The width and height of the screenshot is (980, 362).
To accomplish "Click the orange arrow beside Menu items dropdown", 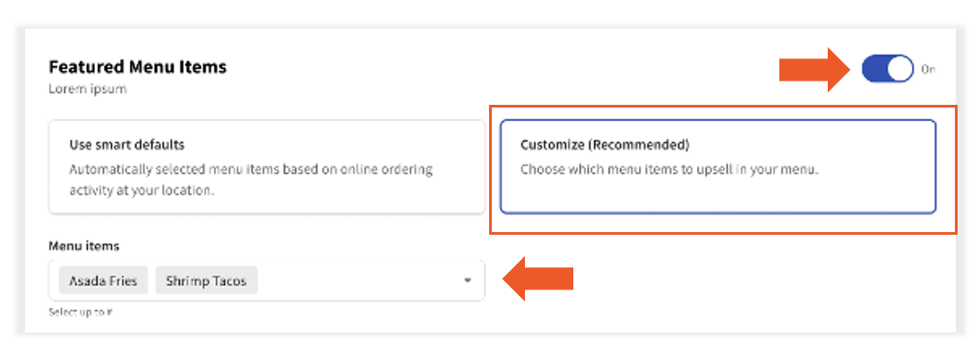I will pos(538,280).
